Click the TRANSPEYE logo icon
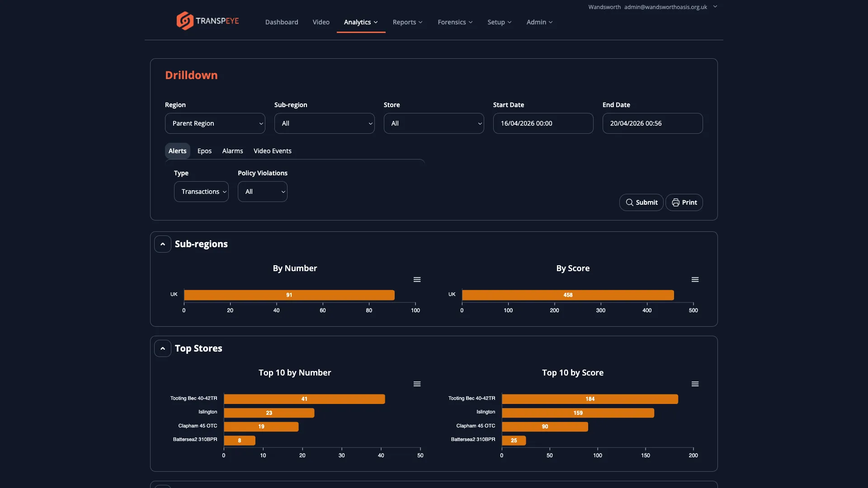 (x=184, y=20)
